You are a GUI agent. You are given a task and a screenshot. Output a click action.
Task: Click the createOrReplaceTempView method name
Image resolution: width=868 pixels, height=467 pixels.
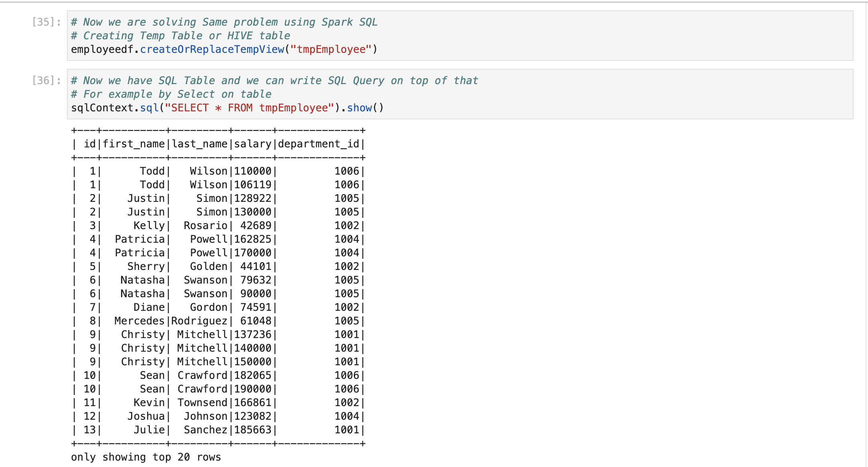(x=212, y=49)
